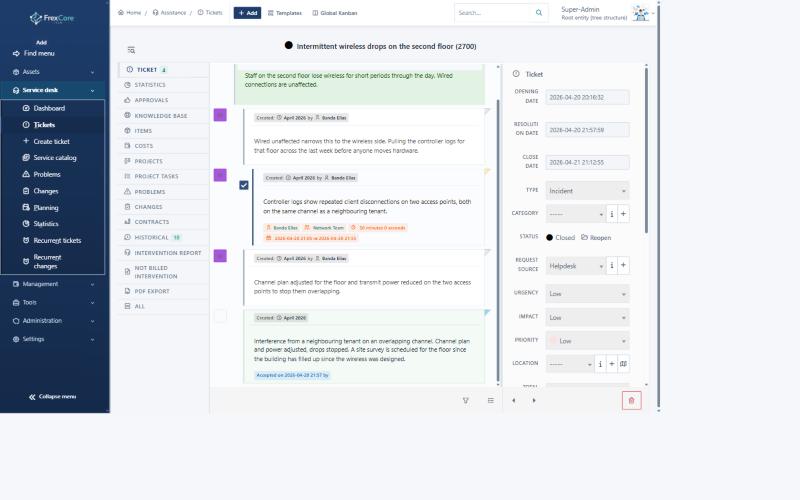Collapse the Service desk section
Image resolution: width=800 pixels, height=500 pixels.
54,90
